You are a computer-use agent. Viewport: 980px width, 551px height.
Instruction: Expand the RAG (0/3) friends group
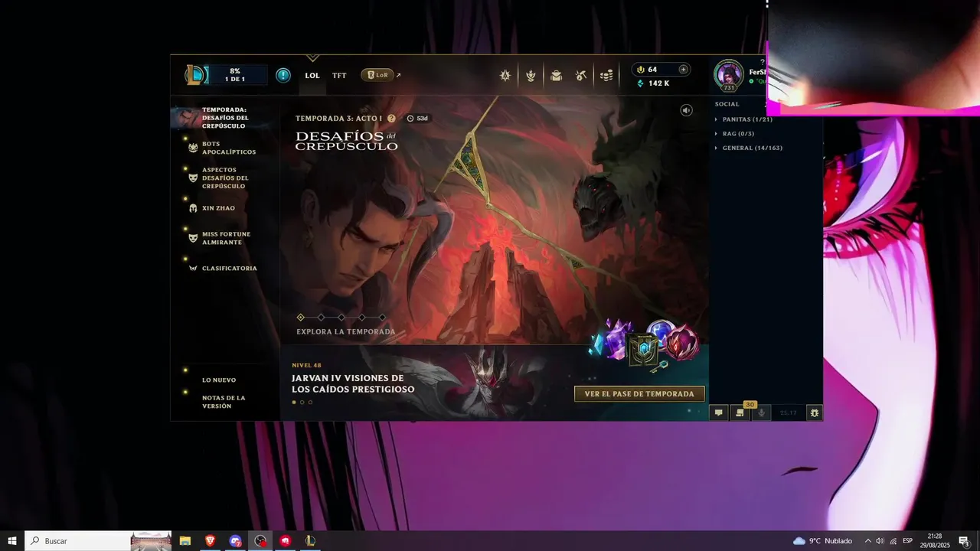pos(738,134)
